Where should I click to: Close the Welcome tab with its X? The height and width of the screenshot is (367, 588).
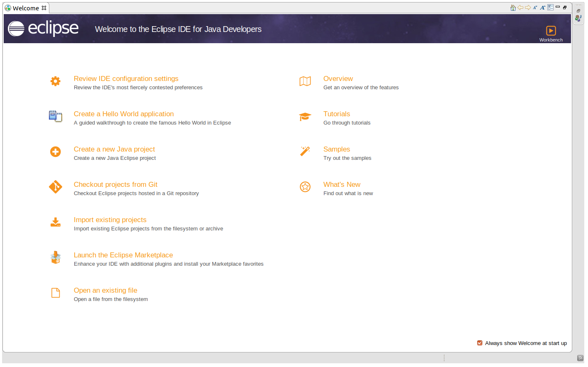click(x=44, y=8)
